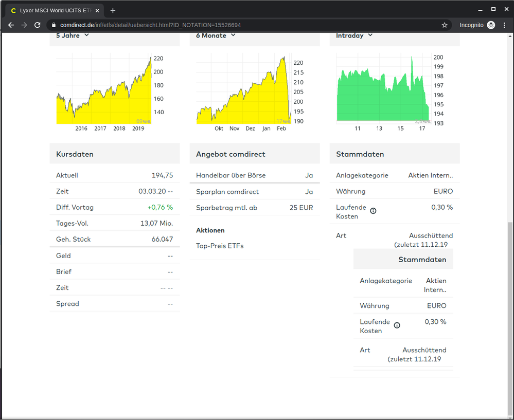Click info icon beside upper Laufende Kosten

click(373, 211)
